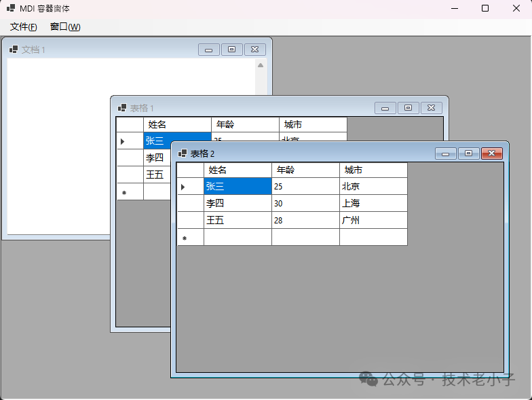Open the 窗口(W) menu
Screen dimensions: 532x400
(x=65, y=27)
